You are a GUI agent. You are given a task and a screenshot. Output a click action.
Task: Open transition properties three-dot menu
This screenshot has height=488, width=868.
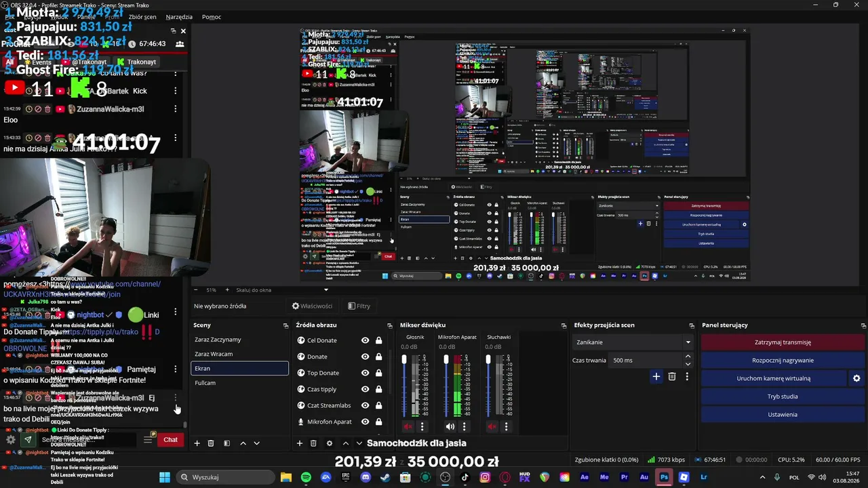click(687, 377)
